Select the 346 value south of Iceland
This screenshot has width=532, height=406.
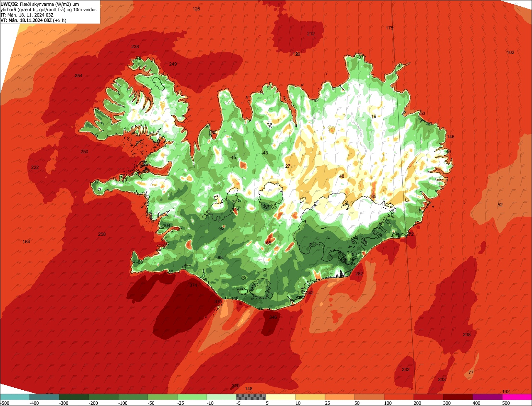(x=273, y=317)
